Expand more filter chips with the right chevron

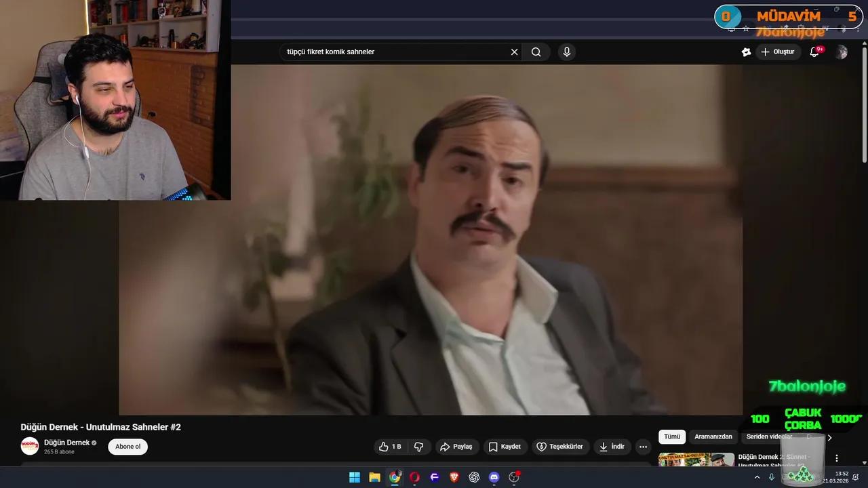coord(829,437)
